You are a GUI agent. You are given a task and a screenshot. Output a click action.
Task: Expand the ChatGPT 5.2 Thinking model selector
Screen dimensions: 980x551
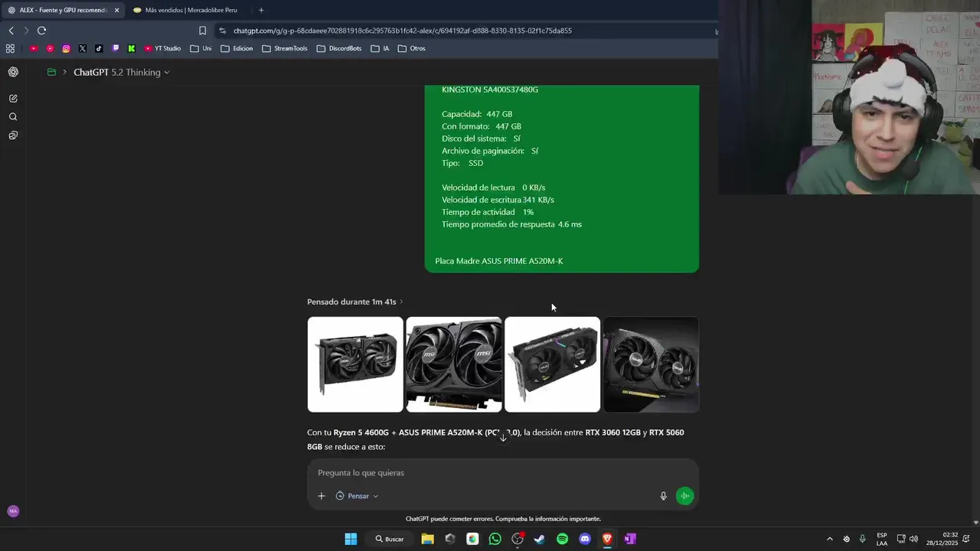pos(122,72)
